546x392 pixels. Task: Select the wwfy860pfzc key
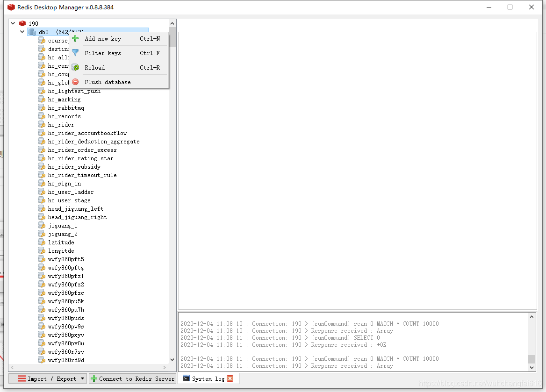coord(66,293)
